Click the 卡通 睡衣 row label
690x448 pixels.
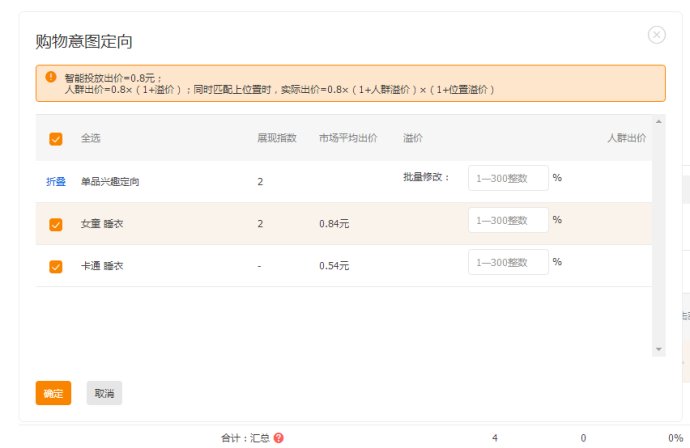102,266
